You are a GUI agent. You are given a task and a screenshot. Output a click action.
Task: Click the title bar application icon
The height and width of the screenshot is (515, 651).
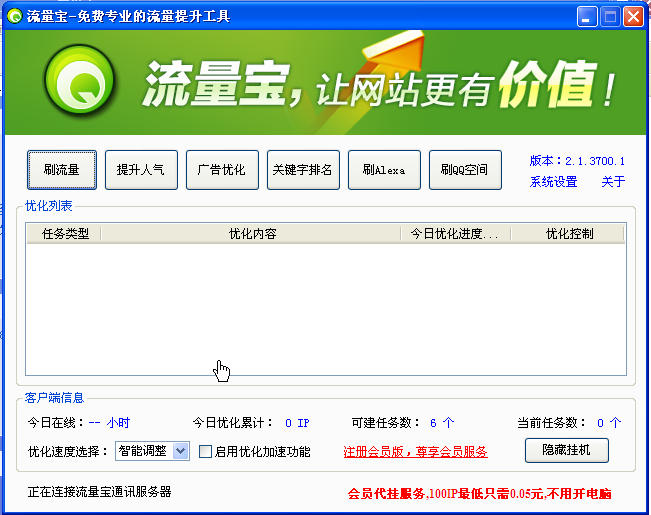click(x=15, y=16)
